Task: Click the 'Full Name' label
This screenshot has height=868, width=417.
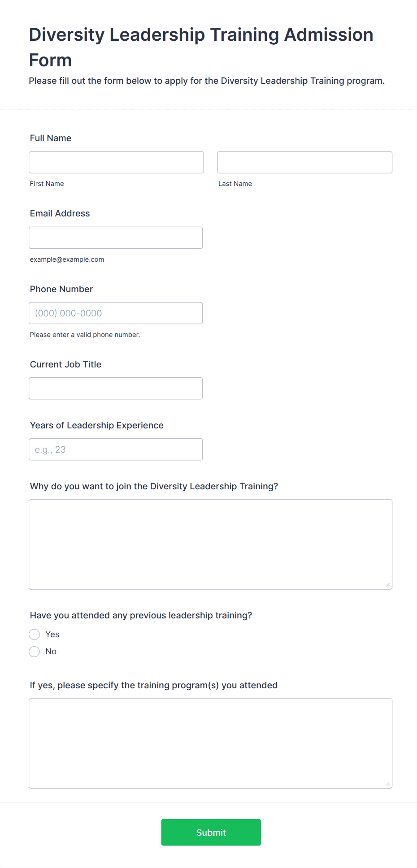Action: coord(51,138)
